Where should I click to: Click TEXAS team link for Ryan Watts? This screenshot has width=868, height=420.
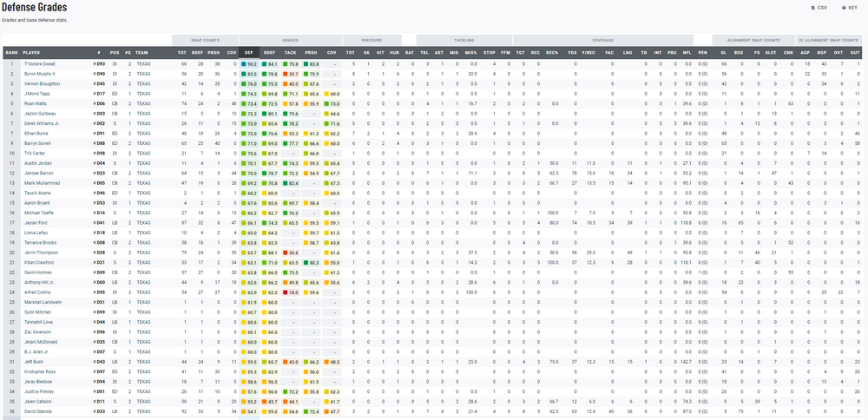143,103
